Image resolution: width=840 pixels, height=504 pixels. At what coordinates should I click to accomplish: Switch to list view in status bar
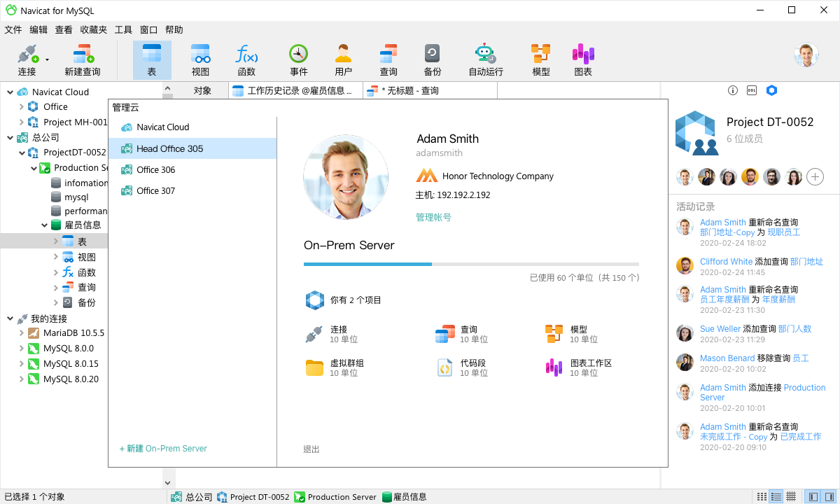pos(762,496)
